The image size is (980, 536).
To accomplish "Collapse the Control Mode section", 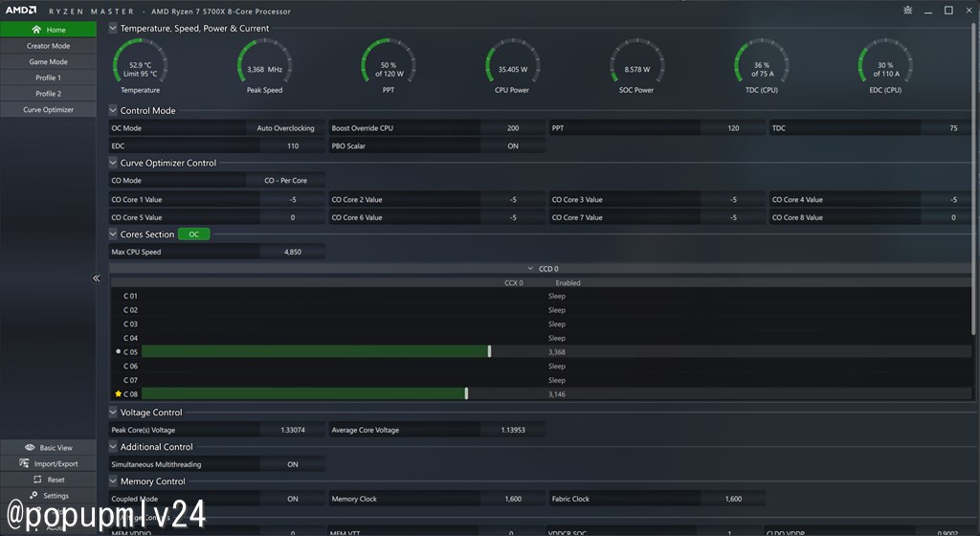I will coord(113,110).
